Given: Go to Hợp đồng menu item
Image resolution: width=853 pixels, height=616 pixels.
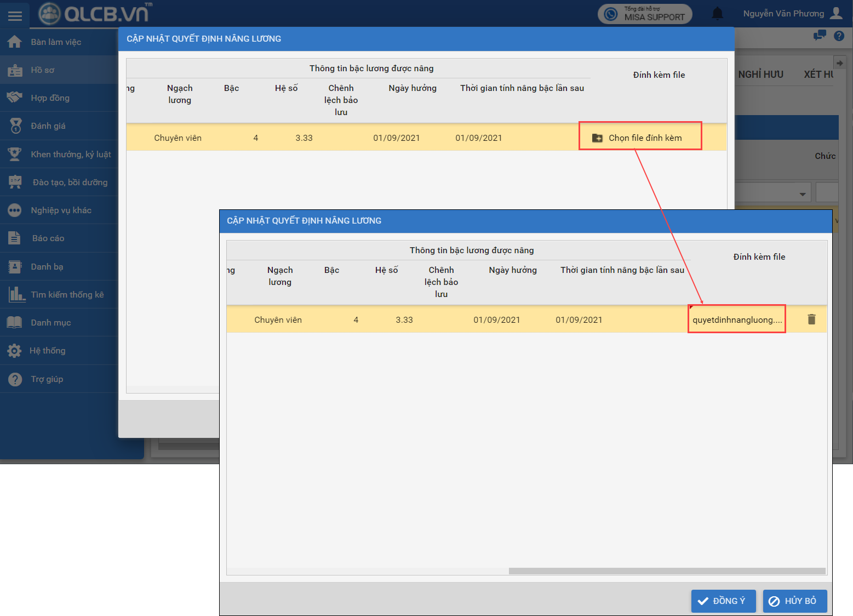Looking at the screenshot, I should click(50, 98).
